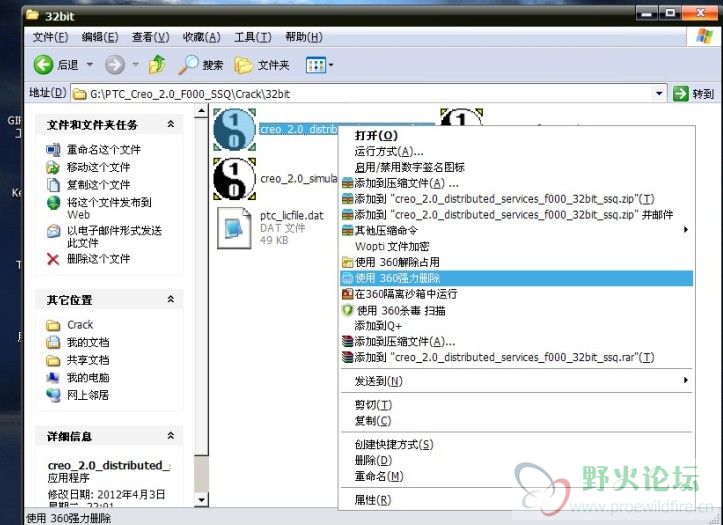723x525 pixels.
Task: Click delete this file (删除这个文件) task
Action: pyautogui.click(x=98, y=259)
